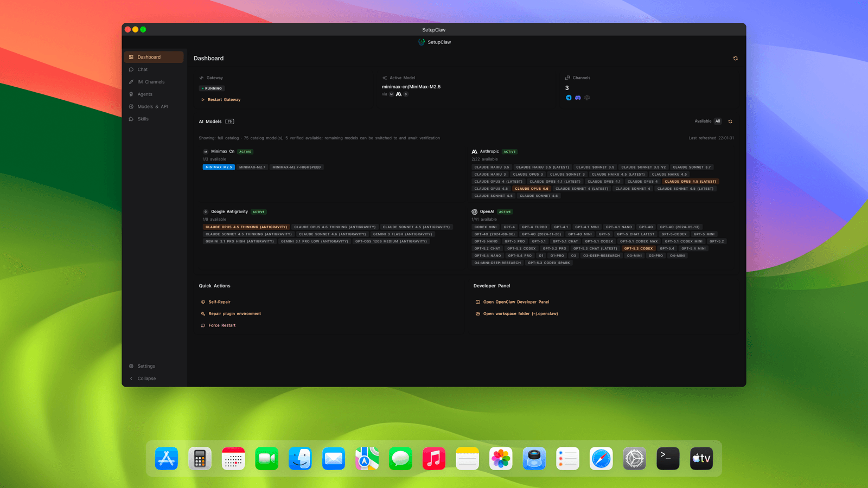Open Music app from the Dock
The height and width of the screenshot is (488, 868).
434,459
